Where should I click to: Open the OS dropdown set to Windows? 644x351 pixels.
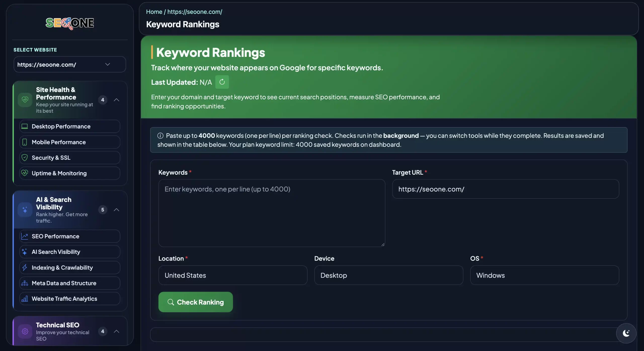tap(544, 275)
